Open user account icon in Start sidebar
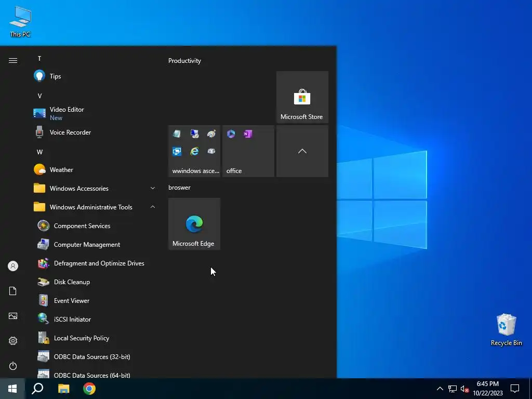The width and height of the screenshot is (532, 399). point(13,266)
